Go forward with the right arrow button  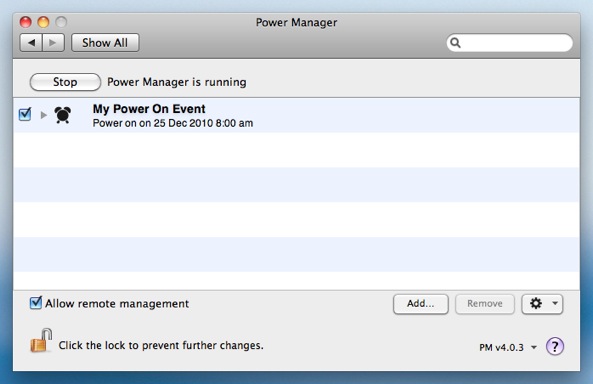click(x=53, y=43)
